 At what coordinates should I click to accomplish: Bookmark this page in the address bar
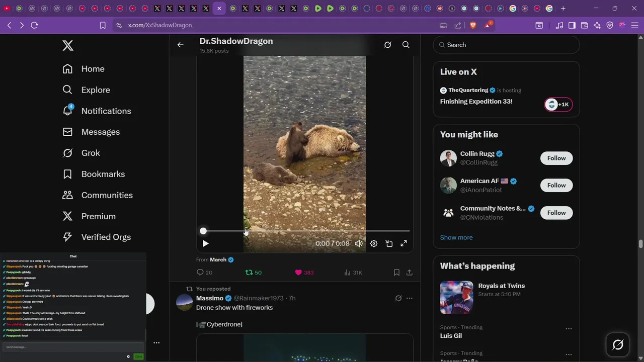[x=103, y=25]
